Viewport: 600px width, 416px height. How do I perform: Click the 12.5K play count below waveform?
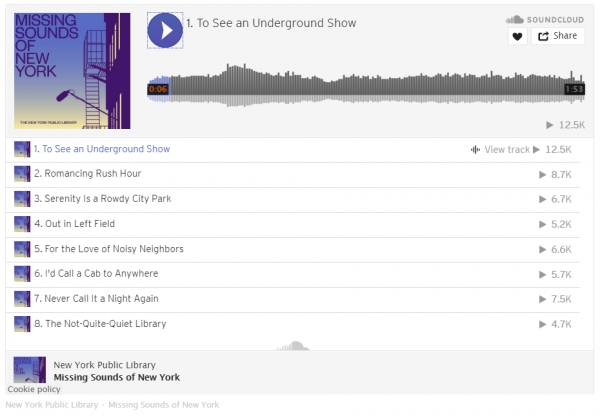click(x=572, y=125)
